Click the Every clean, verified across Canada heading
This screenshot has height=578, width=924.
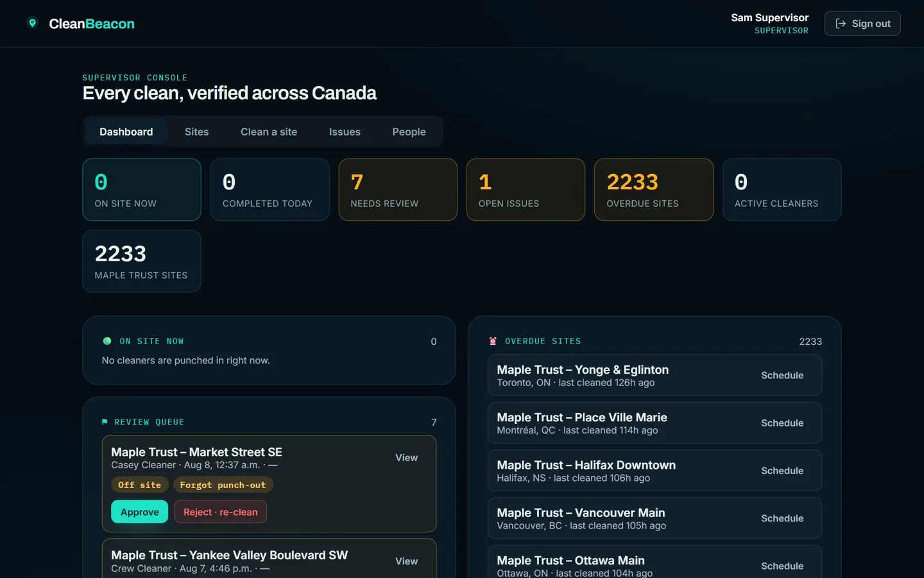click(x=230, y=93)
